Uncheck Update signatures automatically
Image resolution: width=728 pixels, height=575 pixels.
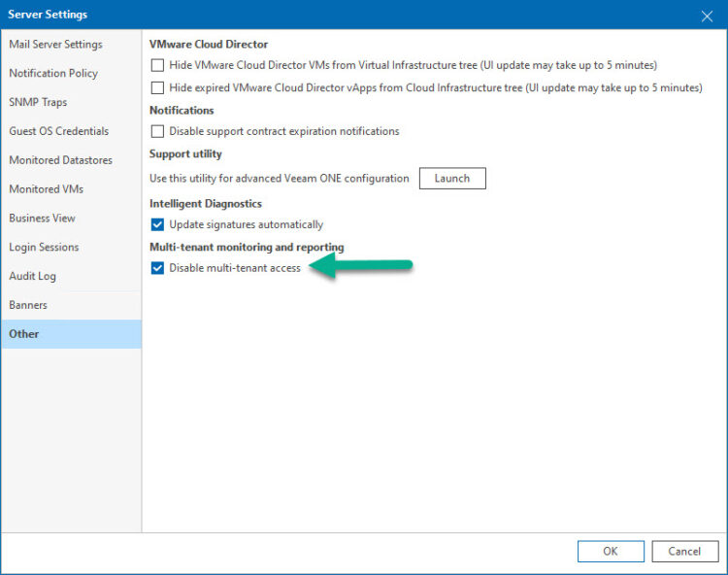pyautogui.click(x=157, y=224)
